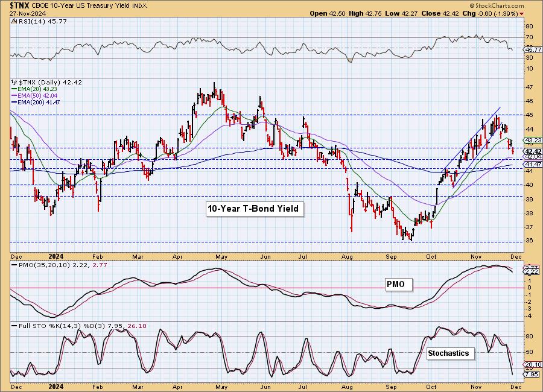This screenshot has width=543, height=392.
Task: Click the 'CBOE 10-Year US Treasury Yield' title
Action: pyautogui.click(x=81, y=6)
